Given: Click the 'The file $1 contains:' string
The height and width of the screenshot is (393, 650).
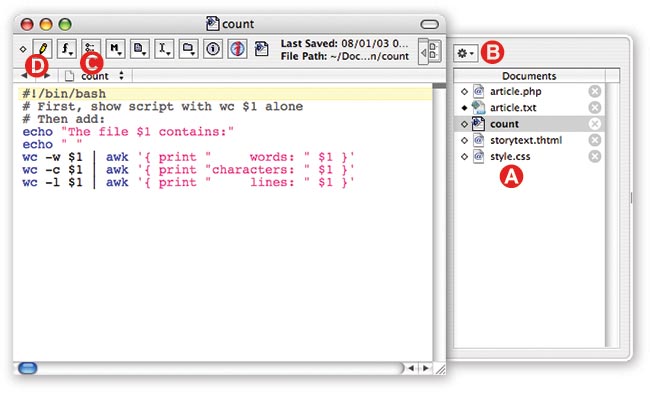Looking at the screenshot, I should [x=147, y=132].
